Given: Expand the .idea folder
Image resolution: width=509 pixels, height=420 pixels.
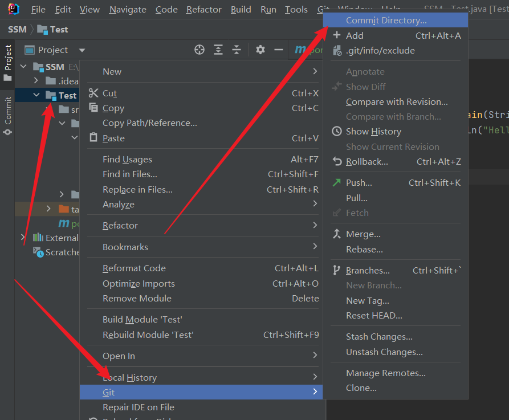Looking at the screenshot, I should (36, 80).
